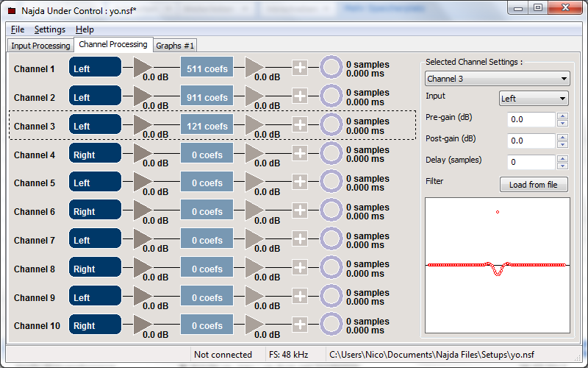The width and height of the screenshot is (588, 368).
Task: Click the delay circle on Channel 2
Action: click(331, 96)
